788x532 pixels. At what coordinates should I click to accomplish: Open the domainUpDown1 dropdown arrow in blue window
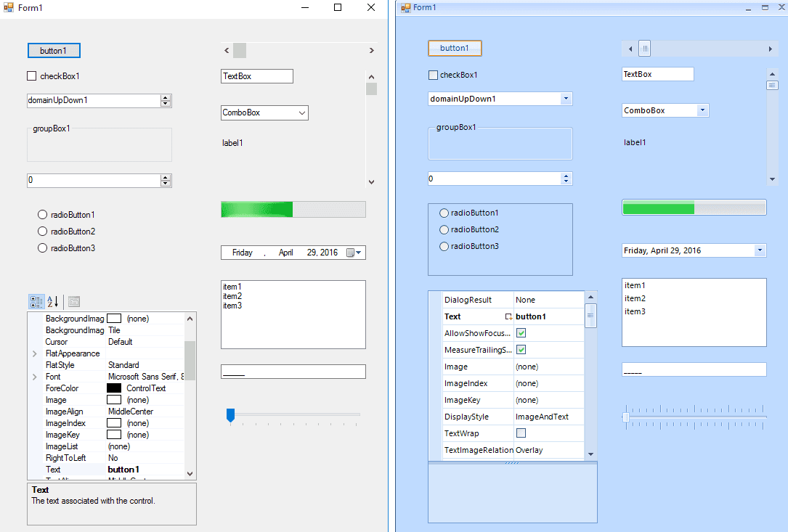click(566, 99)
